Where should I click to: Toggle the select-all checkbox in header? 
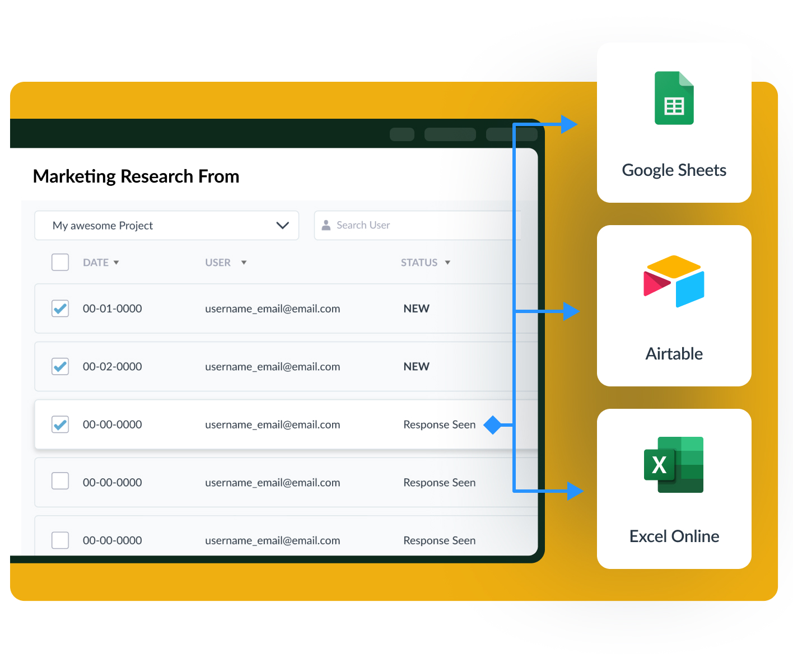point(60,262)
